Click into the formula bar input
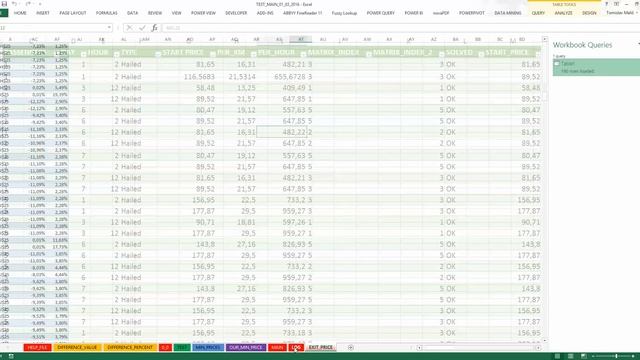Image resolution: width=640 pixels, height=360 pixels. (x=400, y=28)
